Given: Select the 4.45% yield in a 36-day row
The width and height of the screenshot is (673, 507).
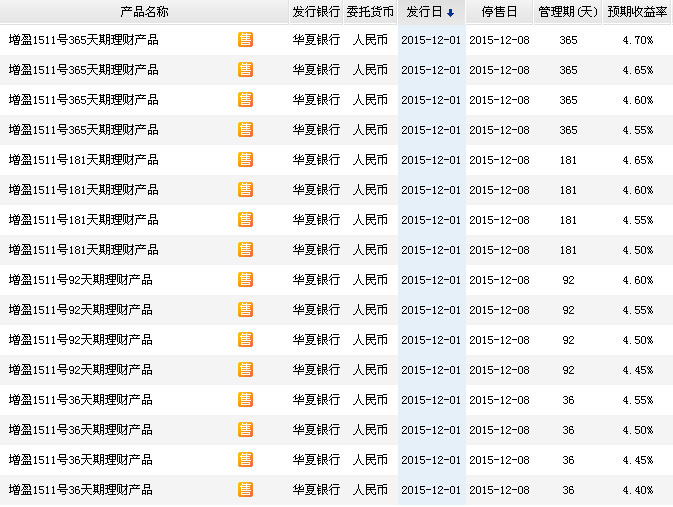Looking at the screenshot, I should [x=638, y=460].
